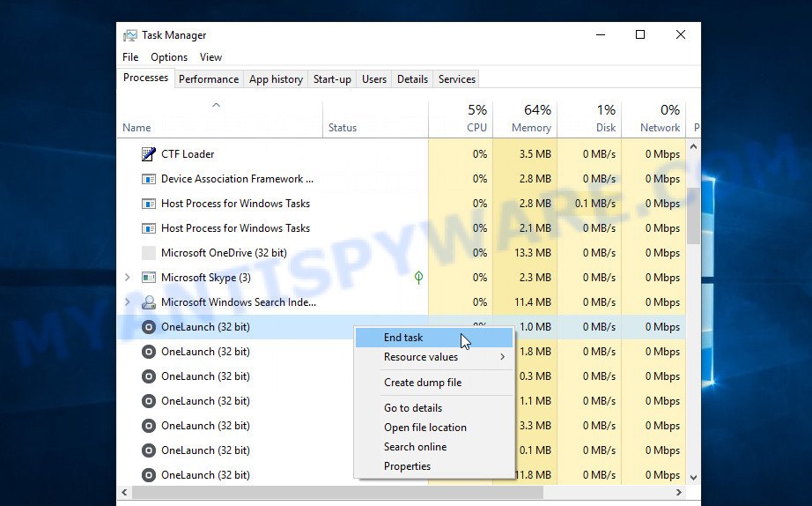
Task: Click the Microsoft Skype (3) process icon
Action: coord(149,278)
